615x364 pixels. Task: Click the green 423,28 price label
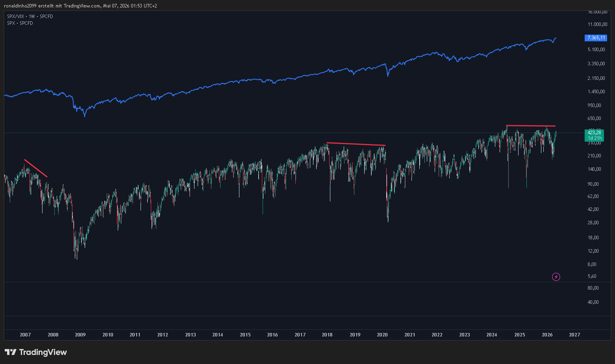pos(595,133)
